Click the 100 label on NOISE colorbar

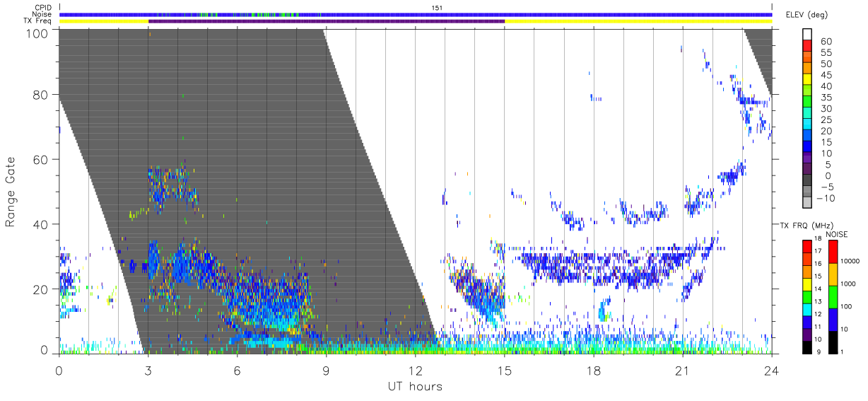(x=846, y=306)
